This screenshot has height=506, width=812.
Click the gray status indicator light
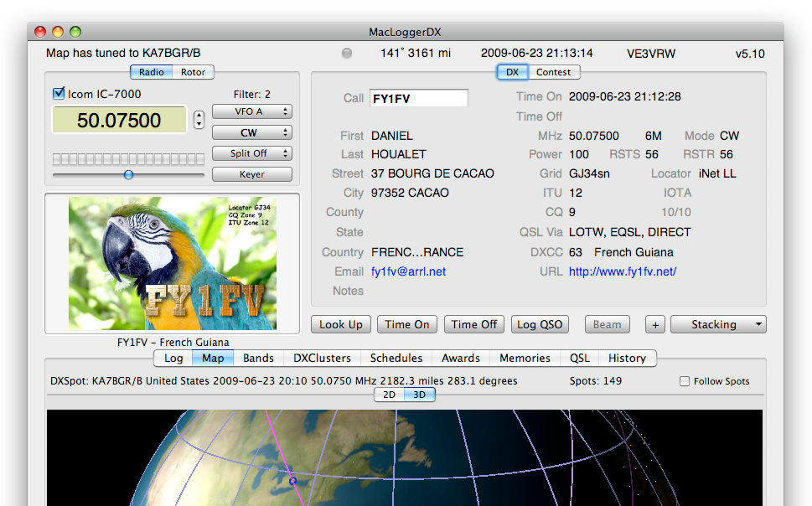pyautogui.click(x=347, y=54)
